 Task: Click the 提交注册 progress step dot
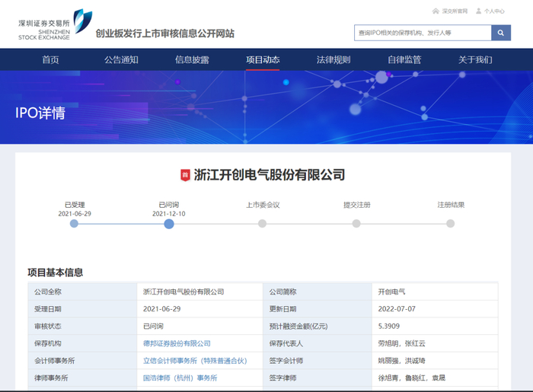(x=356, y=224)
